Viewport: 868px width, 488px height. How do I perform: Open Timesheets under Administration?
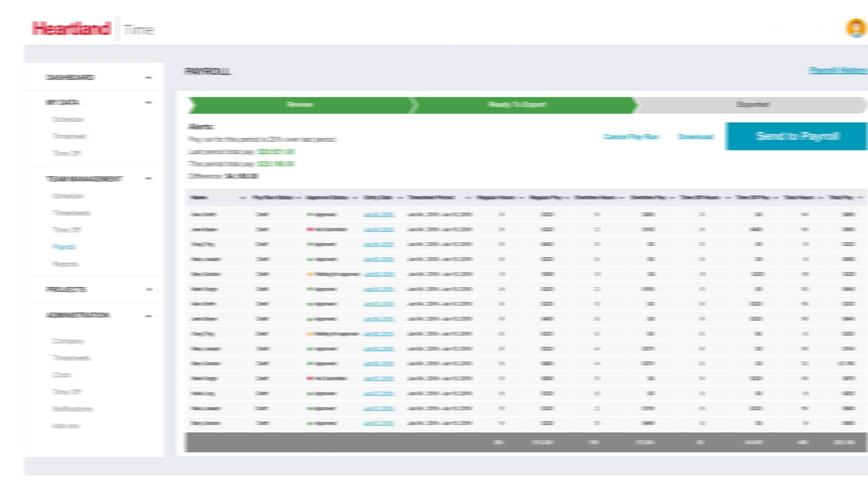(71, 358)
